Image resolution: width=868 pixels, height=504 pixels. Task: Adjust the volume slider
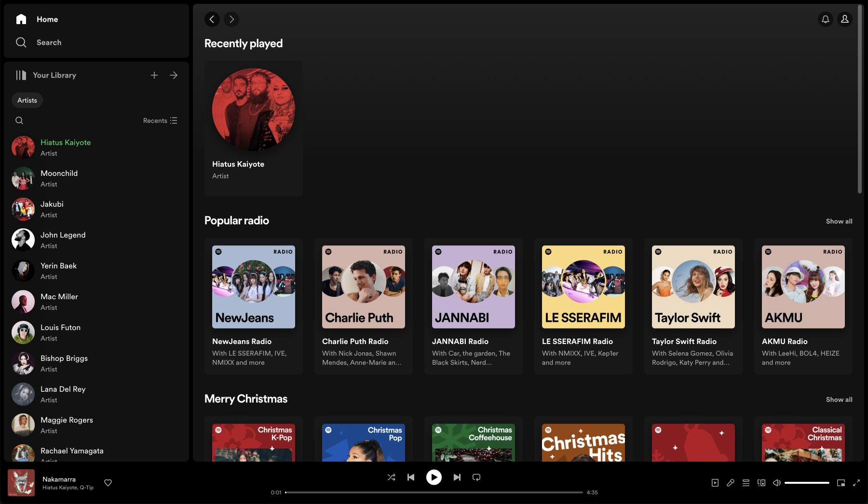coord(806,483)
